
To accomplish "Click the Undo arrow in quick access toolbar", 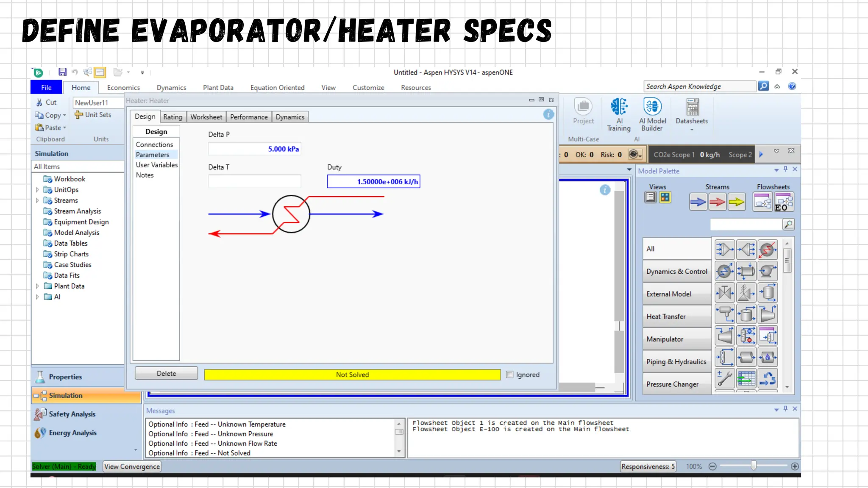I will coord(75,72).
